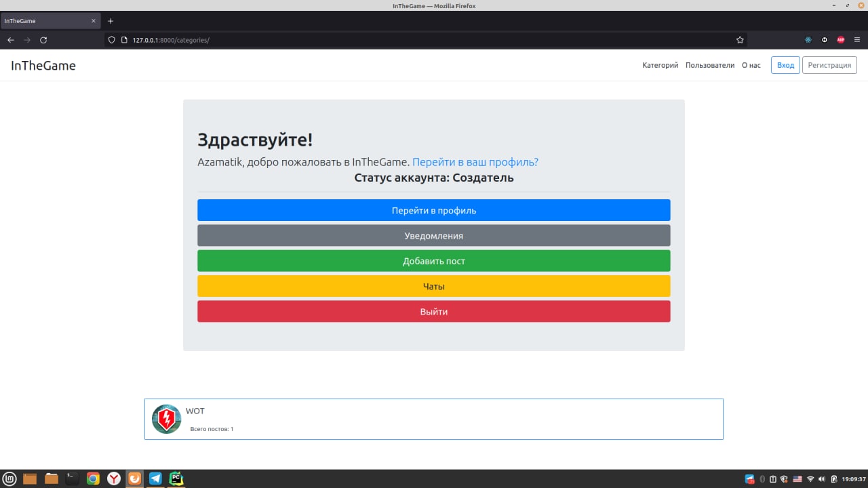This screenshot has width=868, height=488.
Task: Click the green Добавить пост button
Action: click(x=434, y=261)
